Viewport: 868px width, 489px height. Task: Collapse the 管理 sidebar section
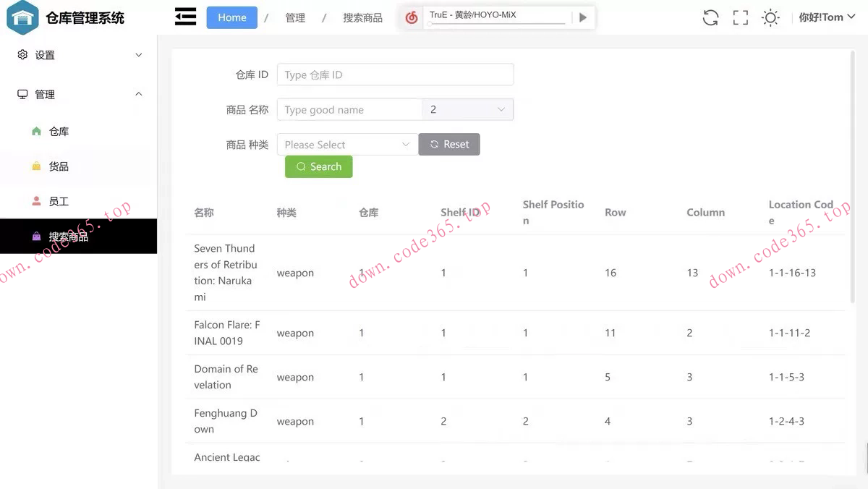[137, 93]
